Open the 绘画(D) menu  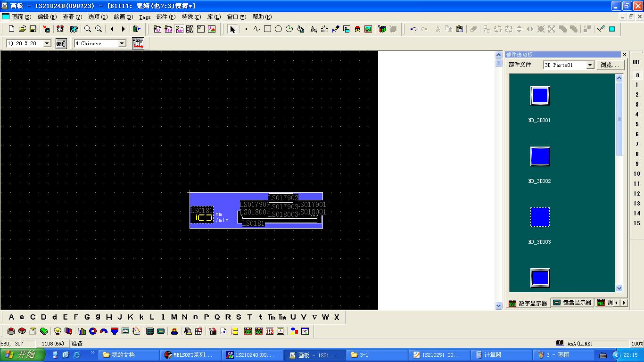[123, 17]
